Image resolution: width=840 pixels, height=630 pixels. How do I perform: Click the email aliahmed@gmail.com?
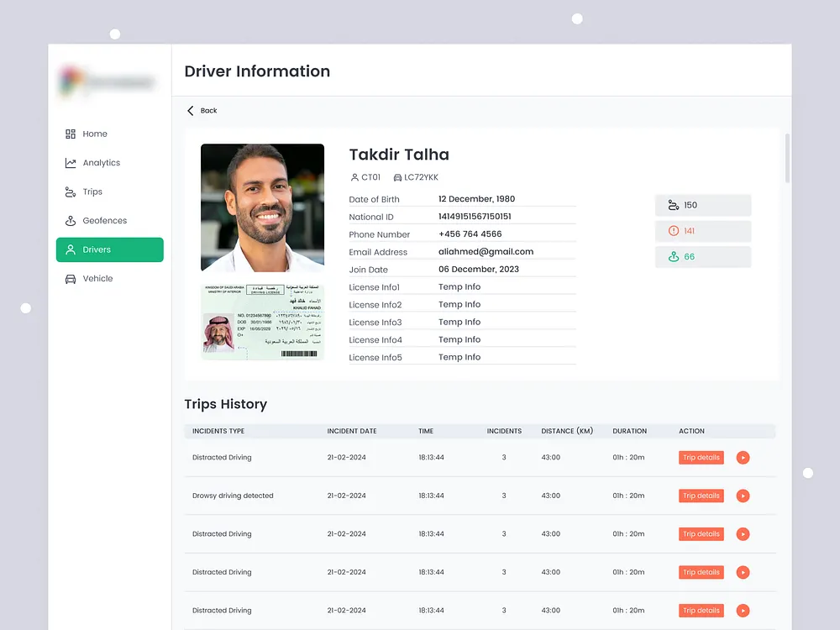[x=486, y=252]
